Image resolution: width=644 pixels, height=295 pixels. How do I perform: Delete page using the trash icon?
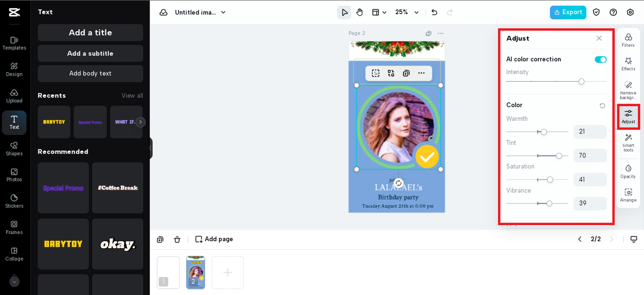[x=177, y=240]
